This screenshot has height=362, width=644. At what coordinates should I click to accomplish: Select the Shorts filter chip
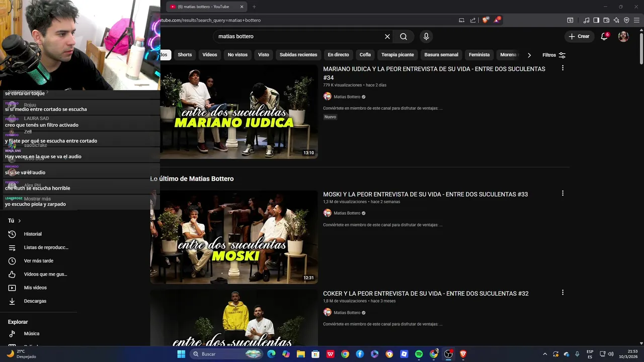[x=185, y=55]
